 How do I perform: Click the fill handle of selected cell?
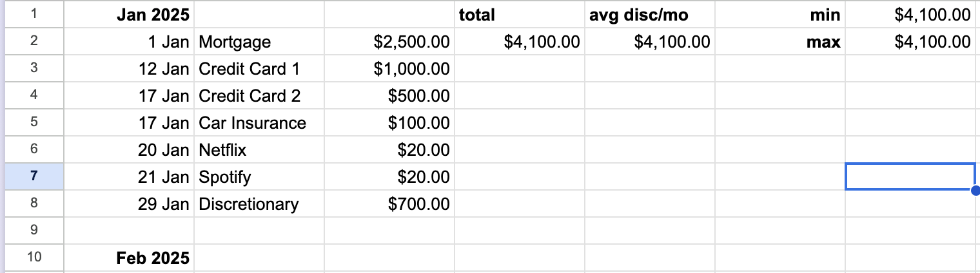click(x=975, y=190)
